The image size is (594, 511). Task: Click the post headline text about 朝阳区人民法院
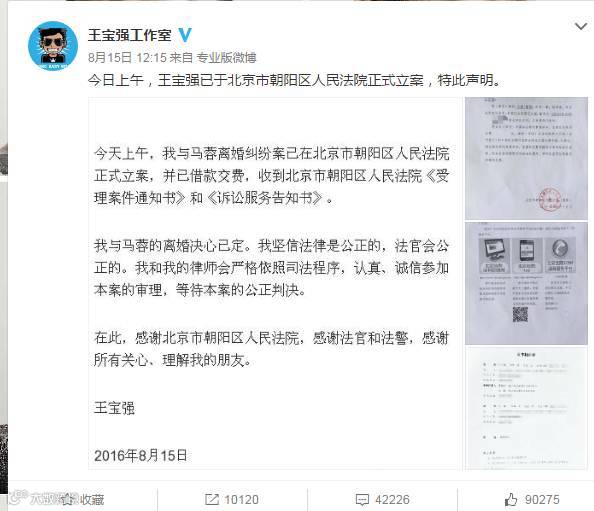tap(296, 80)
